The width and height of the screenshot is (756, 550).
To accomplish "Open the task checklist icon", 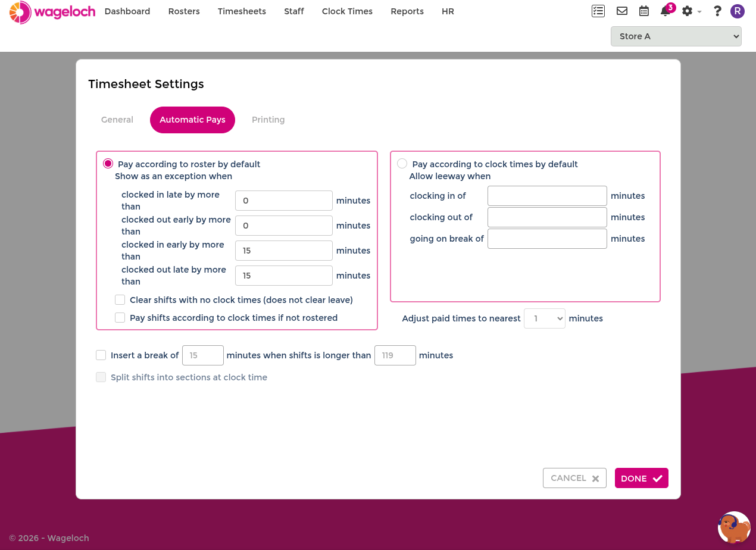I will [598, 11].
